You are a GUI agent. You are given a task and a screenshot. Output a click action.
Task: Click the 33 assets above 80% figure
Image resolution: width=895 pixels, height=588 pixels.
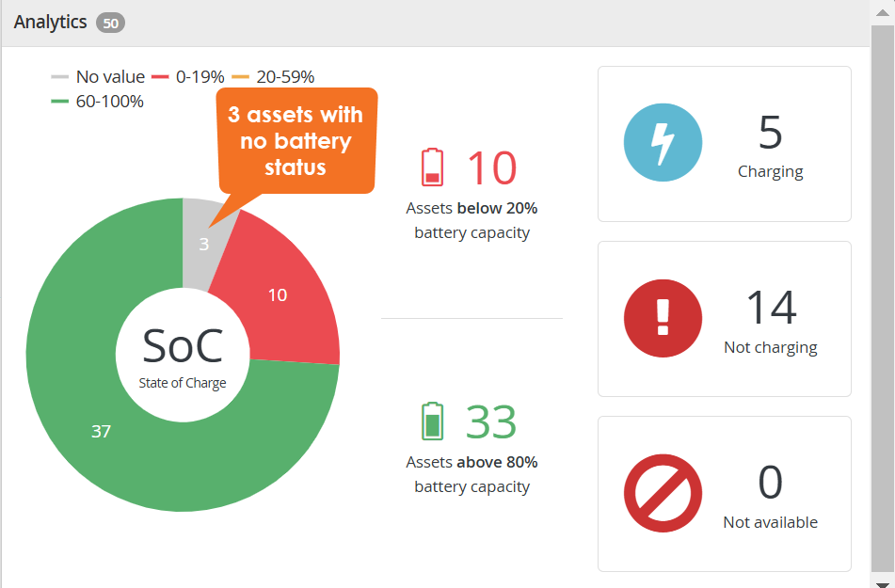pos(491,421)
